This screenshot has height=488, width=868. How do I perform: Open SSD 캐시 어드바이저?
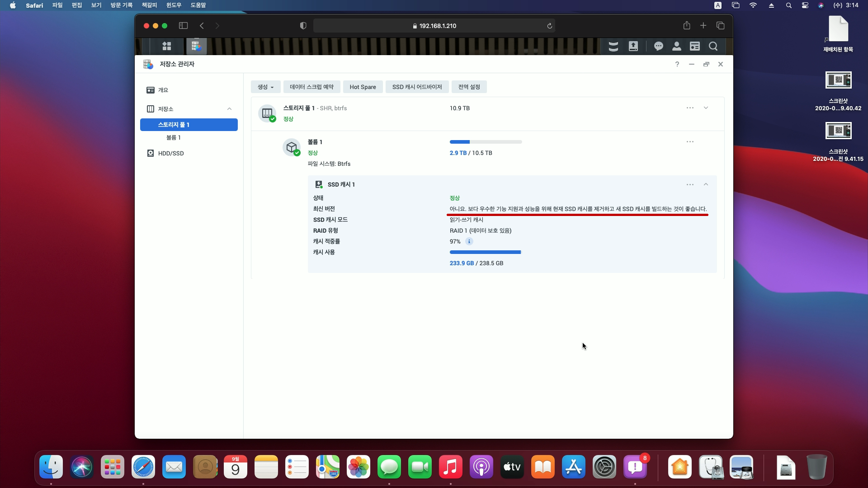[417, 87]
